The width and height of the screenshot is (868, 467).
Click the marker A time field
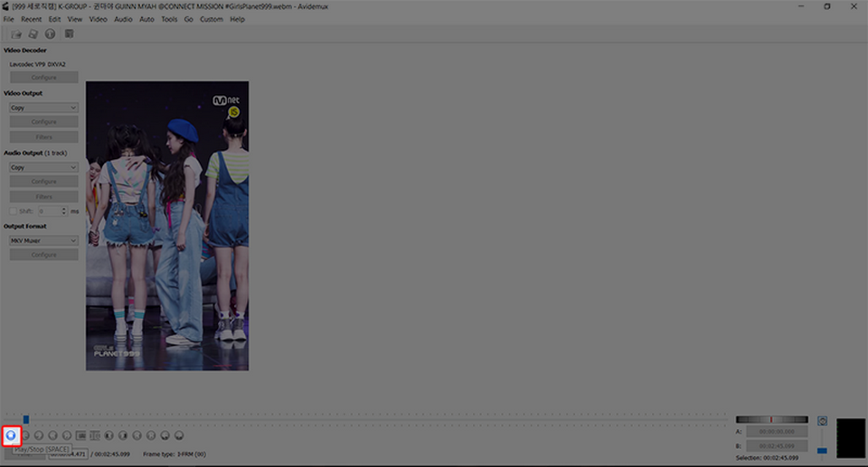tap(777, 432)
